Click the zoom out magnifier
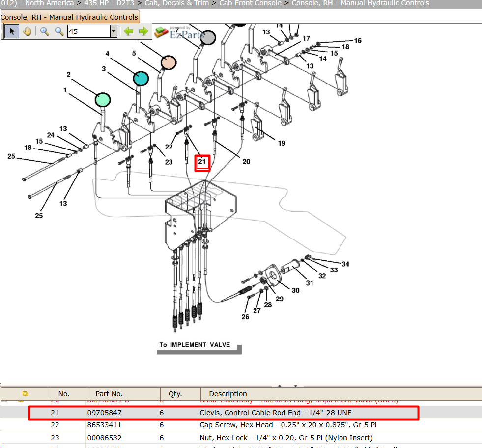Screen dimensions: 482x448 (x=59, y=31)
